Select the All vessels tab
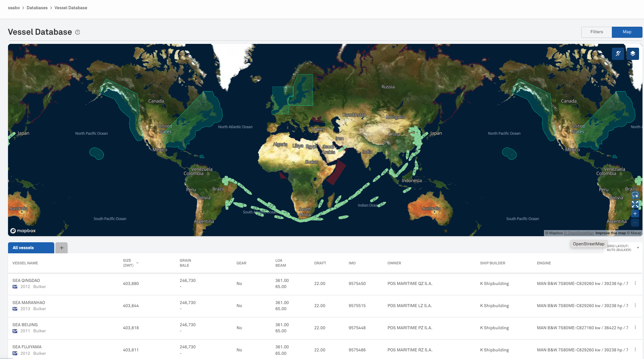Image resolution: width=644 pixels, height=359 pixels. [31, 248]
